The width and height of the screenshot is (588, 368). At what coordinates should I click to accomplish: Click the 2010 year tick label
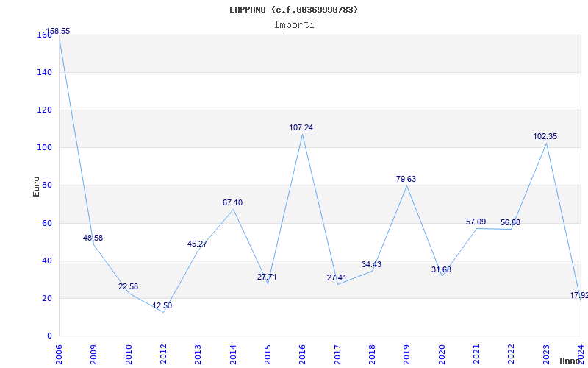coord(129,355)
